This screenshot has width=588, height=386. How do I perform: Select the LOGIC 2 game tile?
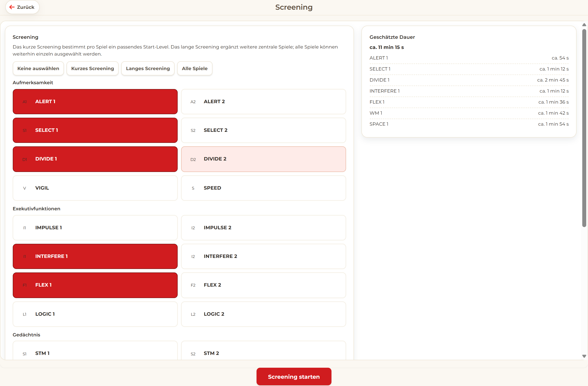coord(264,314)
